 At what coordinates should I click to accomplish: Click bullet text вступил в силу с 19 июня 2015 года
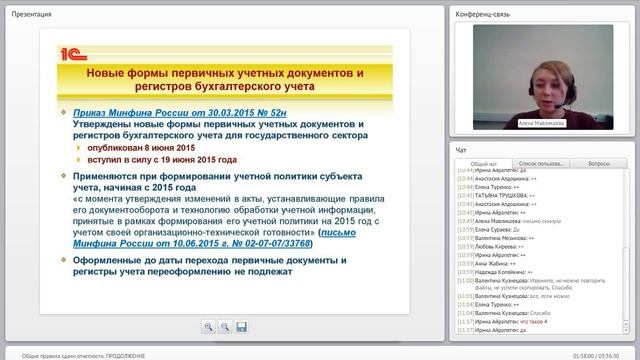[162, 160]
